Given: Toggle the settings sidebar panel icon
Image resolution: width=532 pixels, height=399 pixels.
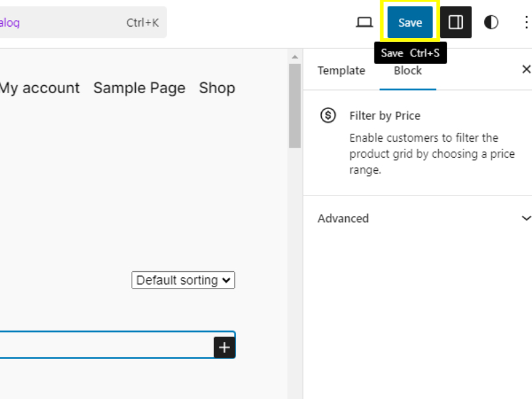Looking at the screenshot, I should click(456, 23).
